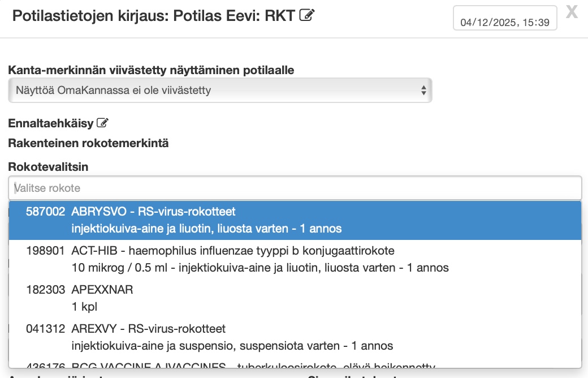588x378 pixels.
Task: Click the Ennaltaehkäisy heading text
Action: [50, 123]
